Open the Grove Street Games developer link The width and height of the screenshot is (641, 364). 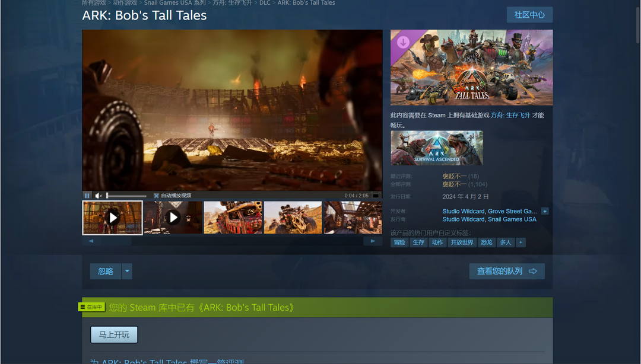tap(513, 211)
